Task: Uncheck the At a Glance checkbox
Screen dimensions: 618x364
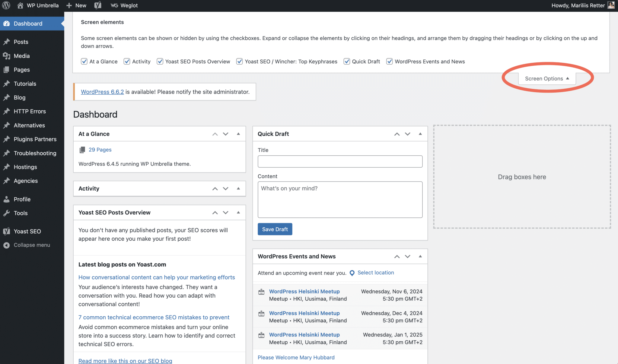Action: click(84, 62)
